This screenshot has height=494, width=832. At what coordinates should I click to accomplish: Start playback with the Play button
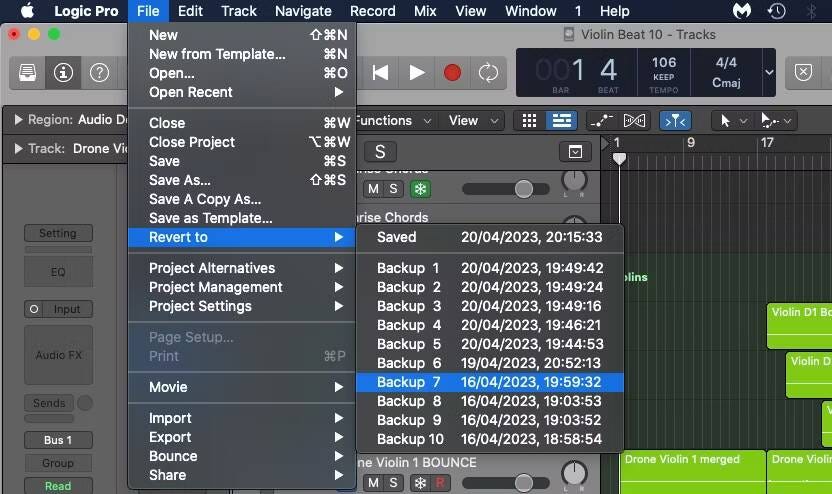tap(417, 73)
